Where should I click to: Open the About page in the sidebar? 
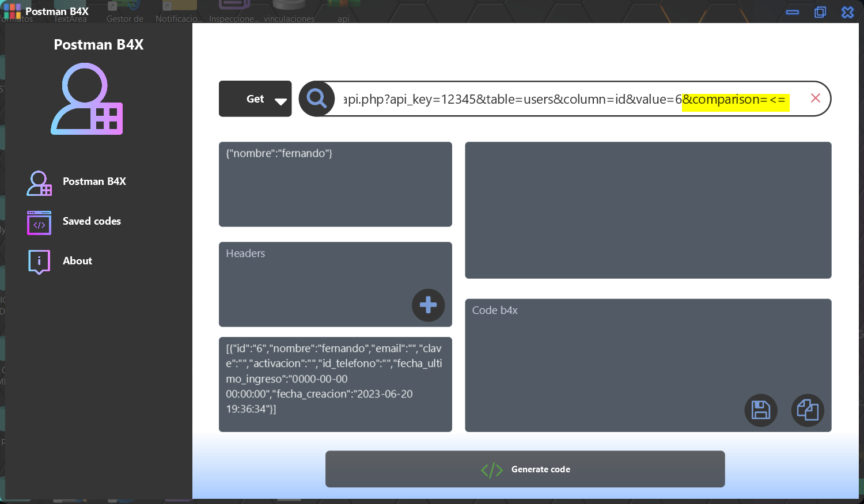pos(77,261)
